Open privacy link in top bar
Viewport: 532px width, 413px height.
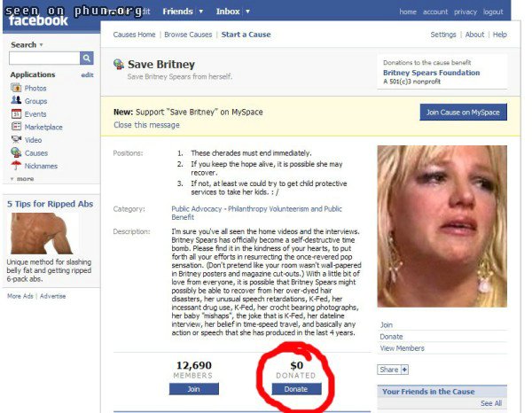point(465,12)
